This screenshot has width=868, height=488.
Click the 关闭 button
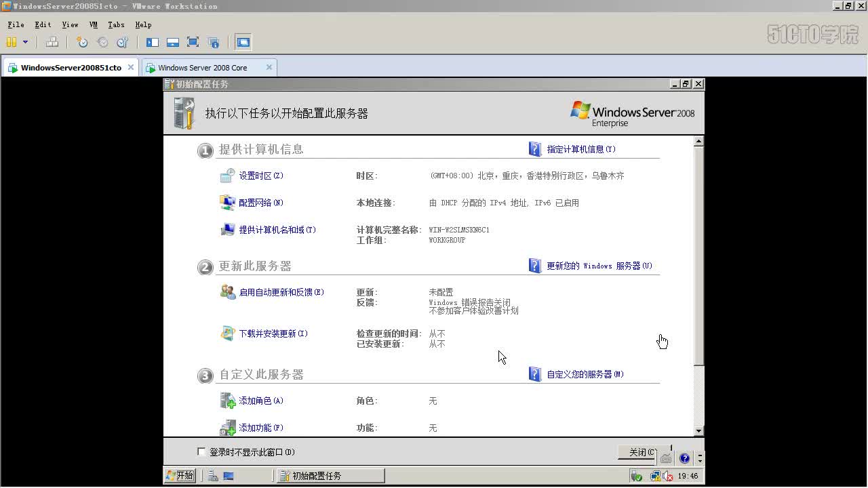pos(638,452)
